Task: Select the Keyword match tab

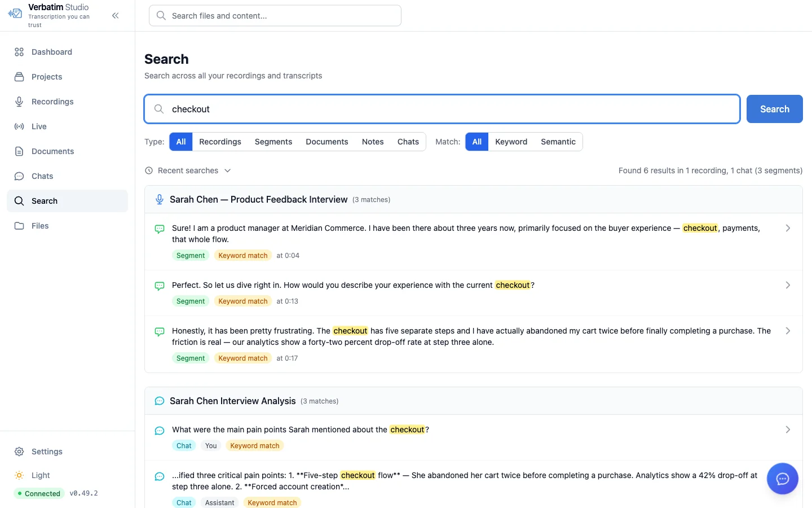Action: pyautogui.click(x=511, y=142)
